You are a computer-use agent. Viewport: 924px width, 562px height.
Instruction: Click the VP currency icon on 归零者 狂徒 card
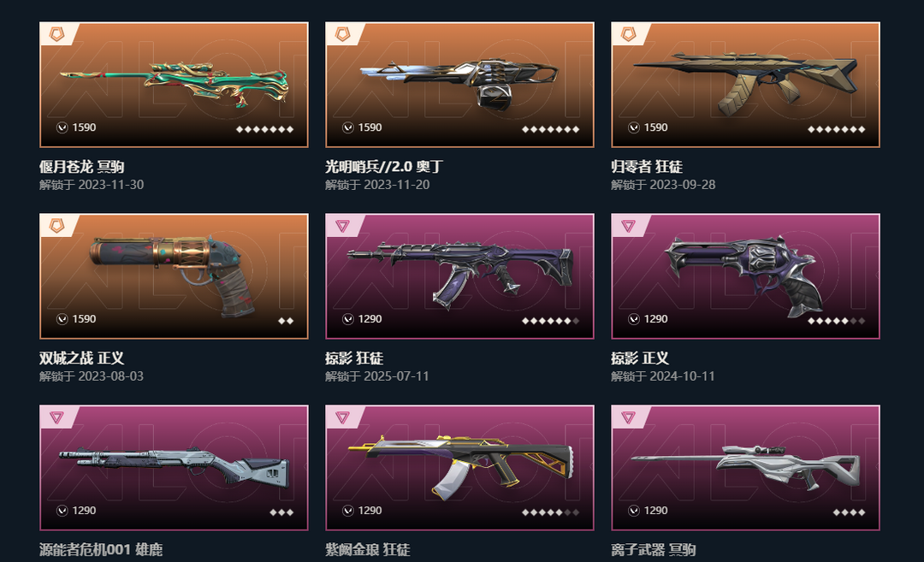pos(634,127)
